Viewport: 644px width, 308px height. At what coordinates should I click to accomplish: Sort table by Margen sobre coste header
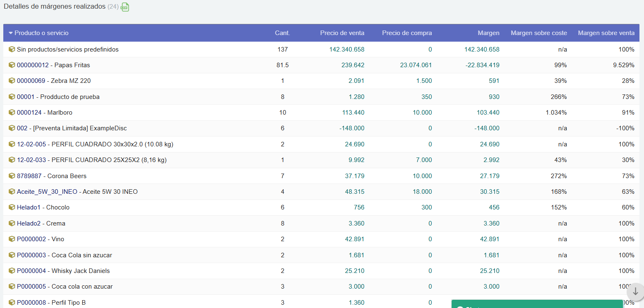(538, 33)
